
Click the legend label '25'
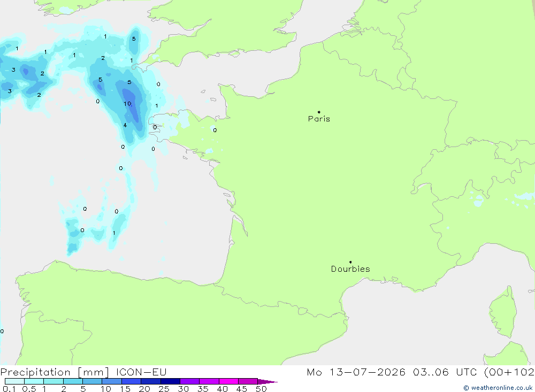point(164,389)
